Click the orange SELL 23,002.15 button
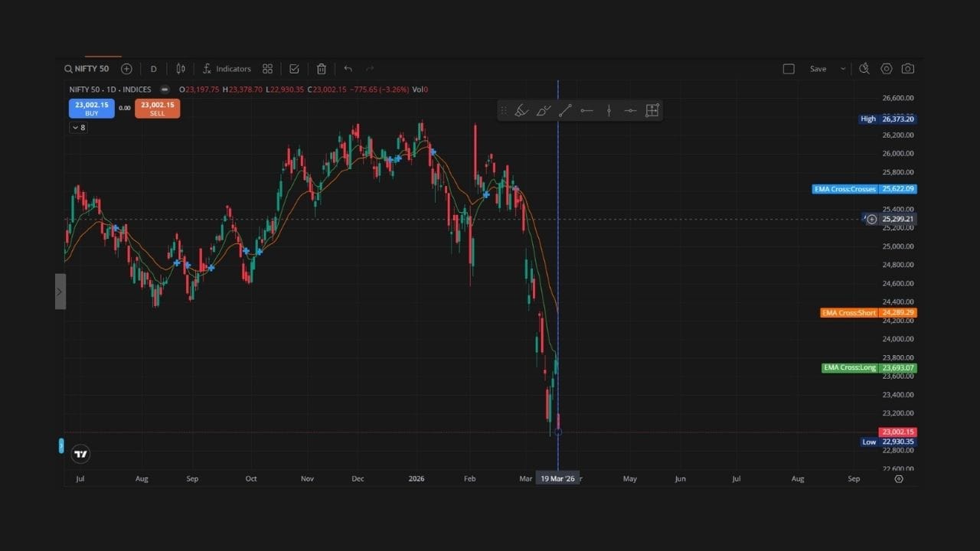 [157, 109]
